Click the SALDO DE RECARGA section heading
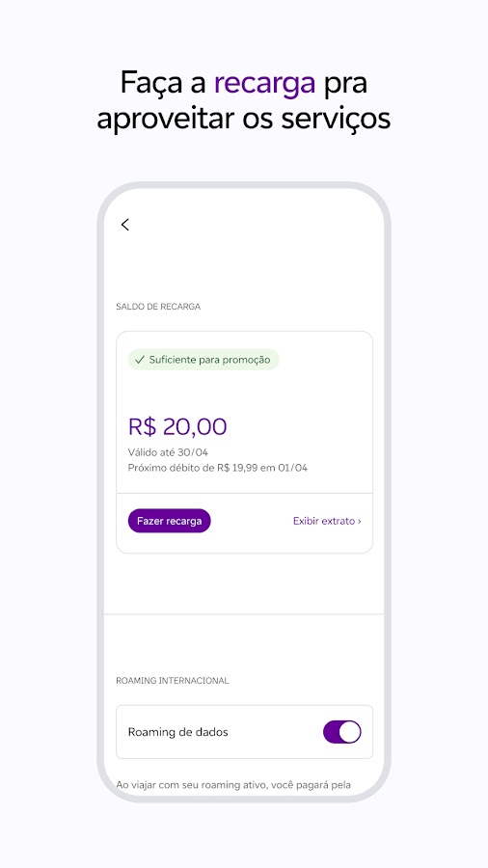The image size is (488, 868). (158, 306)
